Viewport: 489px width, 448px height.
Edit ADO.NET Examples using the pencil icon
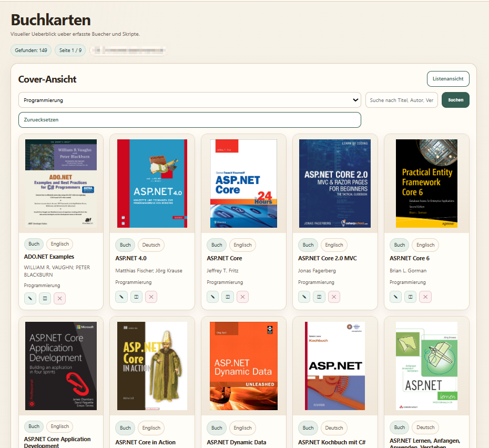[x=30, y=298]
